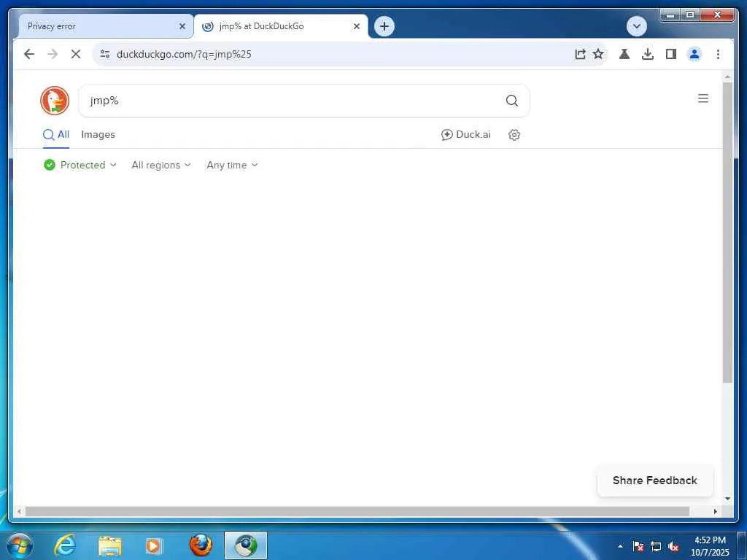
Task: Share this page icon
Action: point(580,54)
